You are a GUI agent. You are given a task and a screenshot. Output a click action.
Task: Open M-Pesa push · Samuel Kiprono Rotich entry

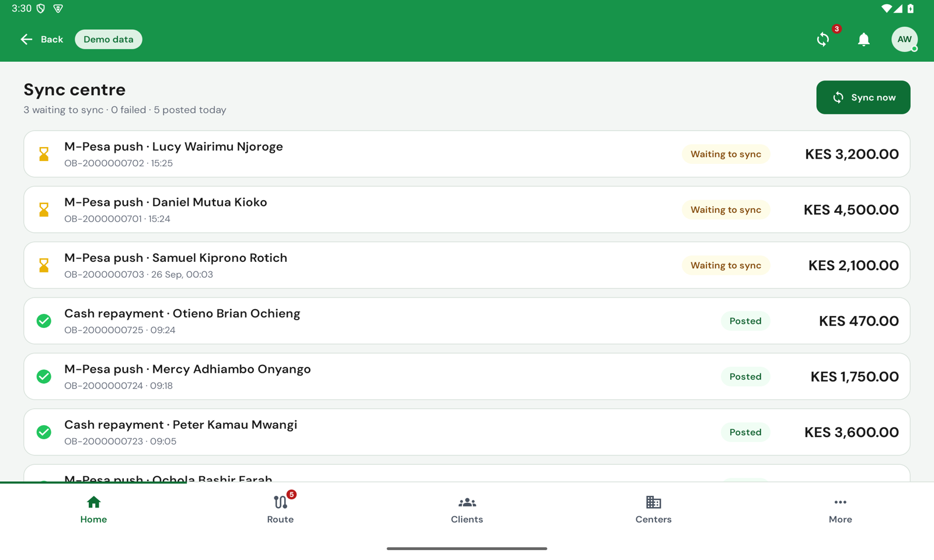(x=467, y=265)
